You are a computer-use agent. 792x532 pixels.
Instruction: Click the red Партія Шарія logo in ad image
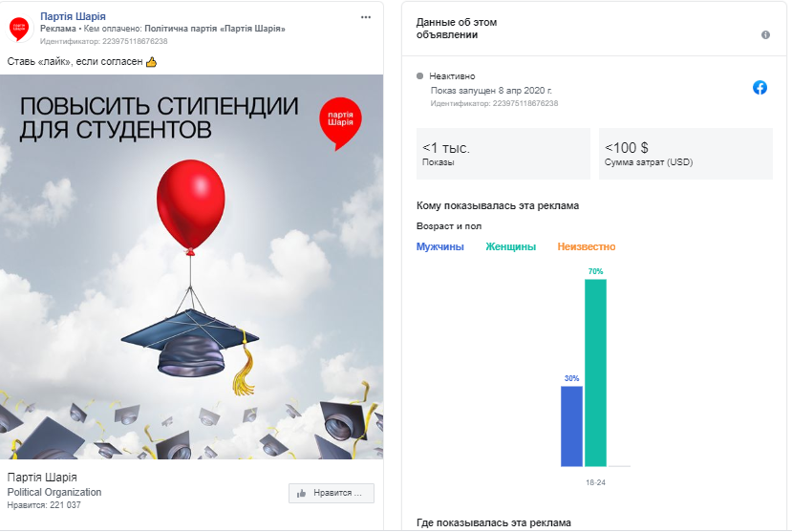(340, 123)
